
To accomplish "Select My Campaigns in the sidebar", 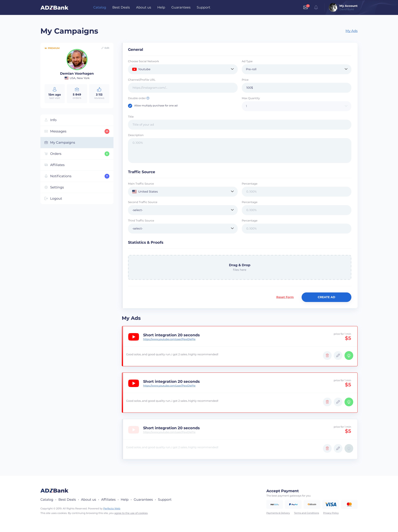I will click(77, 142).
